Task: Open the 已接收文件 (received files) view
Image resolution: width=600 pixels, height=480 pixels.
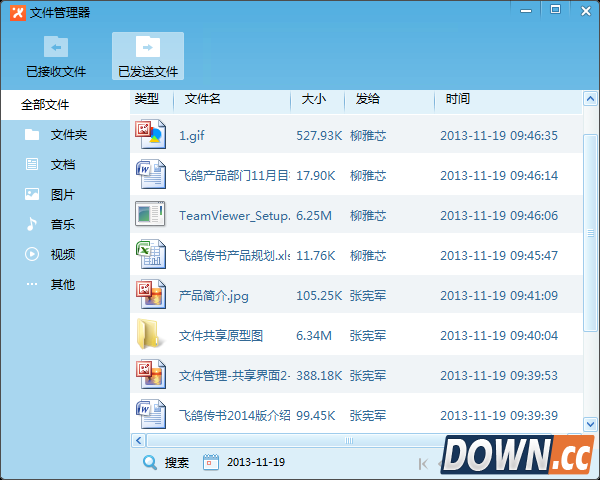Action: (x=56, y=57)
